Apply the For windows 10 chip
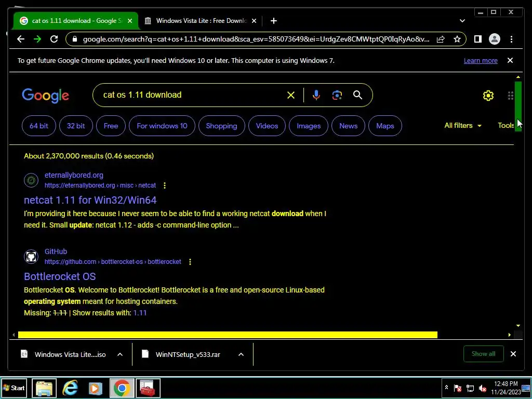Viewport: 532px width, 399px height. pos(162,126)
